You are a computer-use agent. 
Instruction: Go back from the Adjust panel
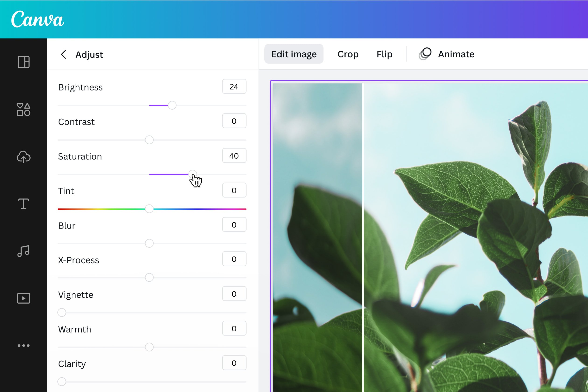pos(63,55)
